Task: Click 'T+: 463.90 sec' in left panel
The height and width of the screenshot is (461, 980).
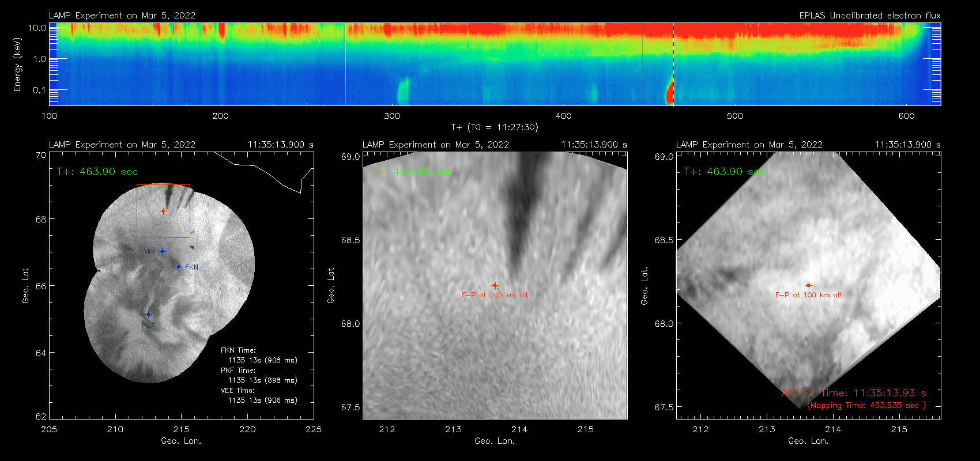Action: click(97, 172)
